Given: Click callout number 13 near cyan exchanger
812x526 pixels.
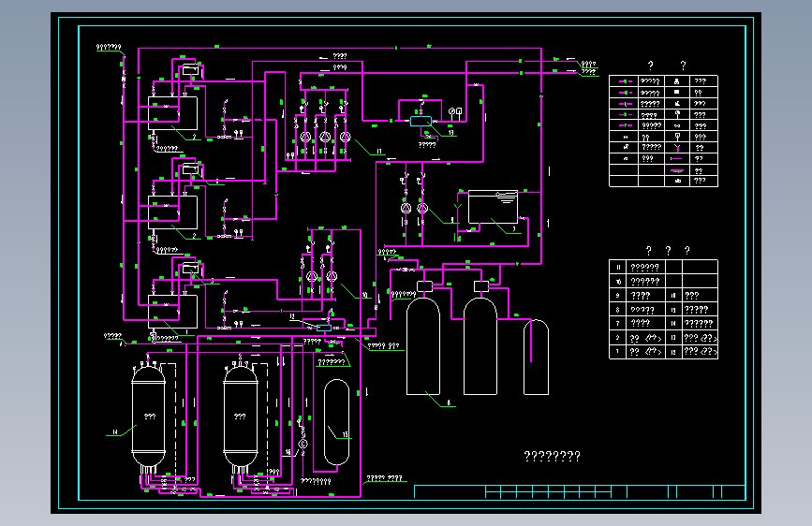Looking at the screenshot, I should (450, 133).
